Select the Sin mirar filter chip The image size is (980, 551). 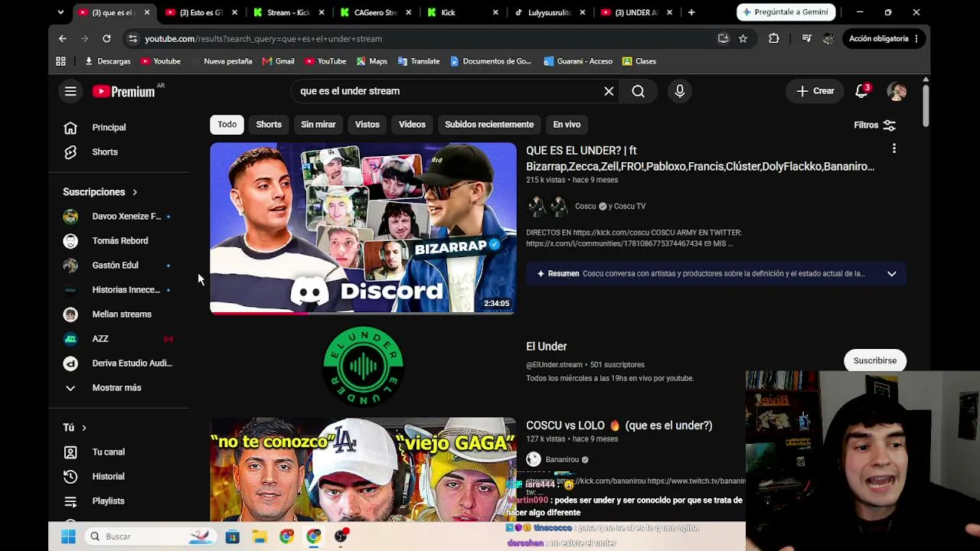coord(318,125)
